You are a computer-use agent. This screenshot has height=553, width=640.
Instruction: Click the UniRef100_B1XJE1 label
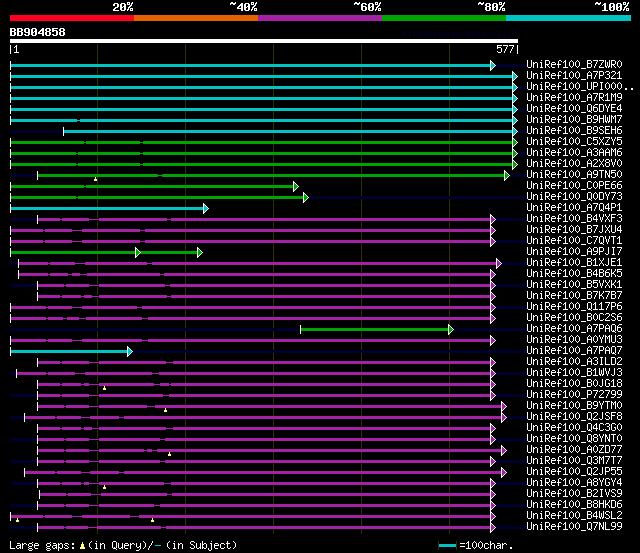coord(574,263)
